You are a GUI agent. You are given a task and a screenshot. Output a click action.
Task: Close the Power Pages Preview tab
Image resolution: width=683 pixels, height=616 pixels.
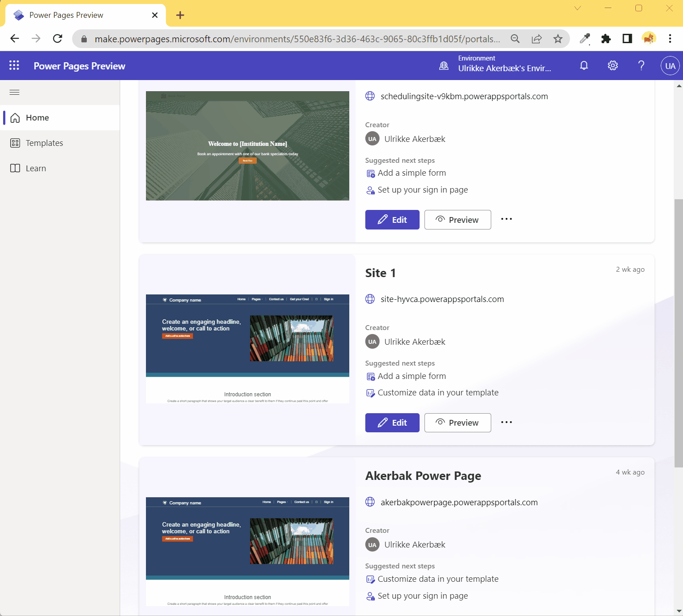(155, 15)
